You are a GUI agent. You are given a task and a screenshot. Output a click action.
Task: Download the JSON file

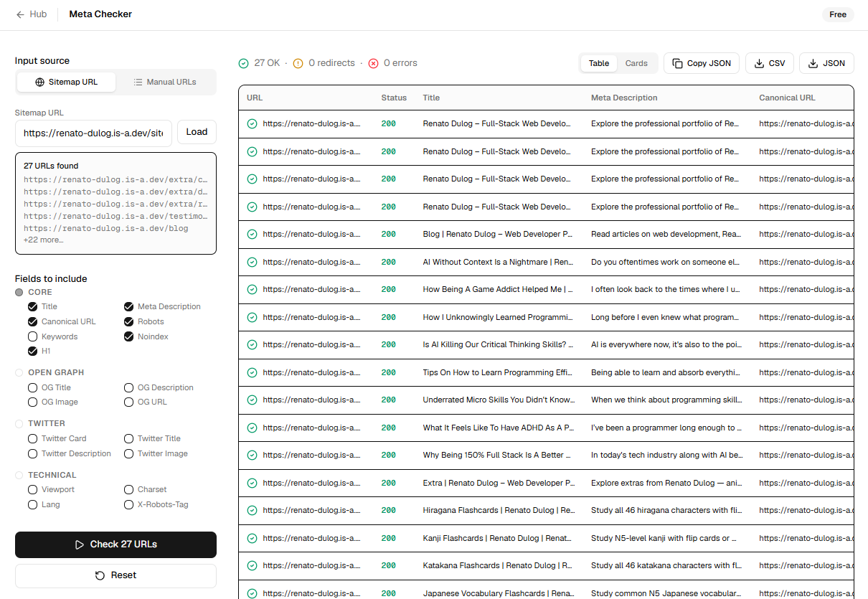(x=826, y=63)
